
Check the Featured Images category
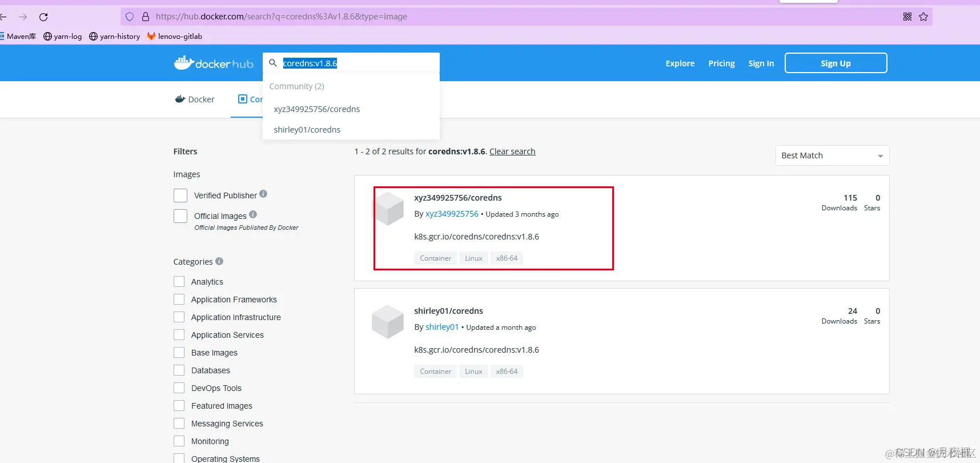tap(179, 406)
